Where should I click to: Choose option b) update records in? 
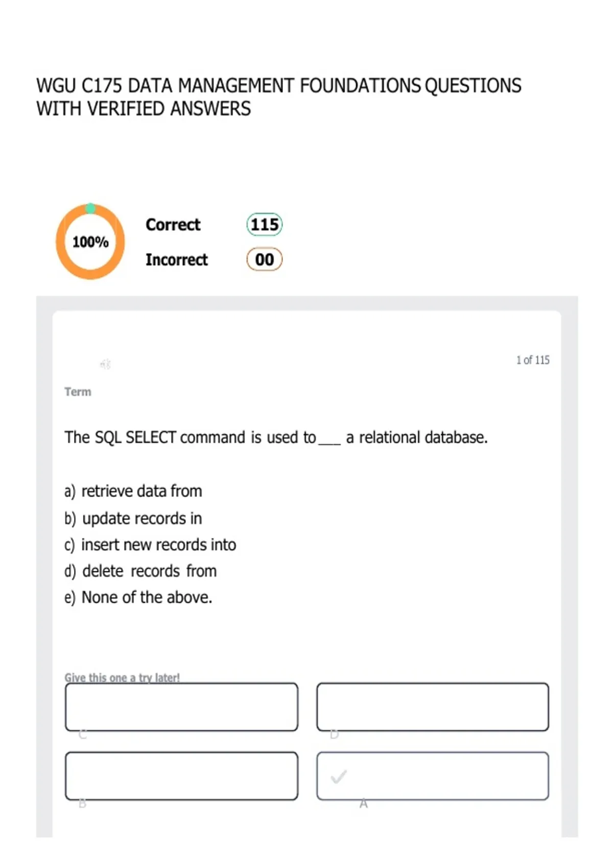[x=133, y=518]
